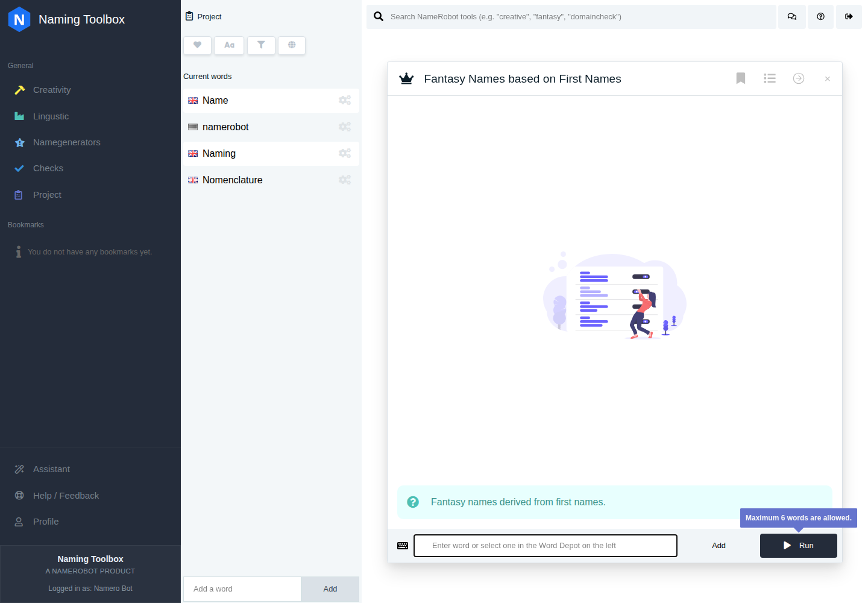The width and height of the screenshot is (868, 603).
Task: Click the Add a word field
Action: pos(242,589)
